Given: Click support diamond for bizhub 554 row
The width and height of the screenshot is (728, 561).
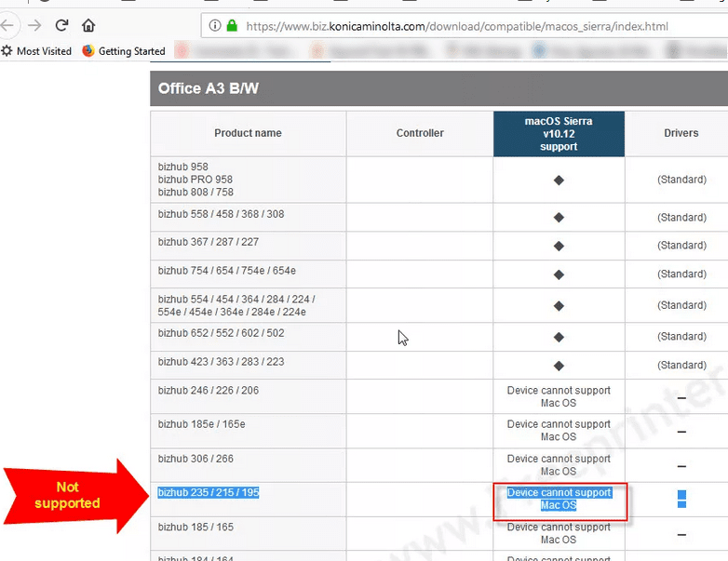Looking at the screenshot, I should [x=559, y=306].
